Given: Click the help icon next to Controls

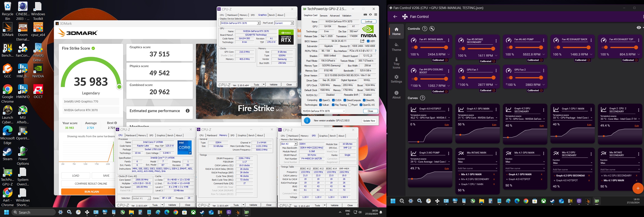Looking at the screenshot, I should point(424,29).
